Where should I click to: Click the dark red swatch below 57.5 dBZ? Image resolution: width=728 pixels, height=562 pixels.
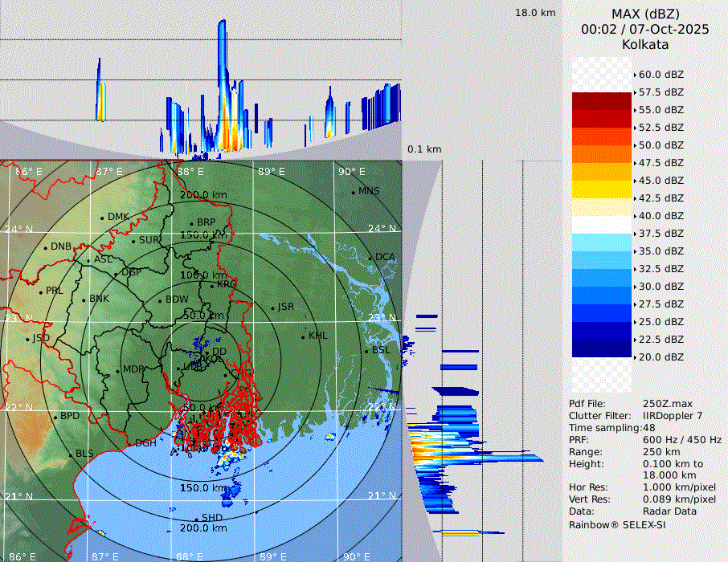(x=602, y=101)
